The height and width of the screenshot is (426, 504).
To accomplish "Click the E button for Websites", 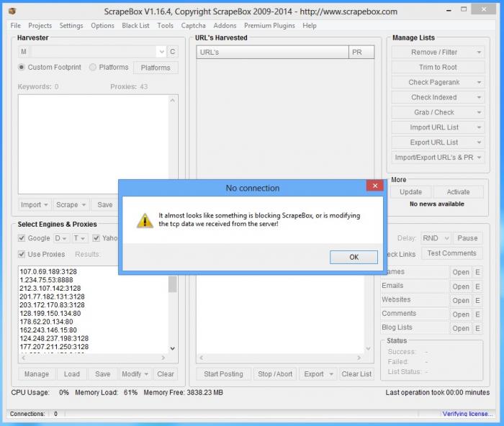I will click(477, 300).
